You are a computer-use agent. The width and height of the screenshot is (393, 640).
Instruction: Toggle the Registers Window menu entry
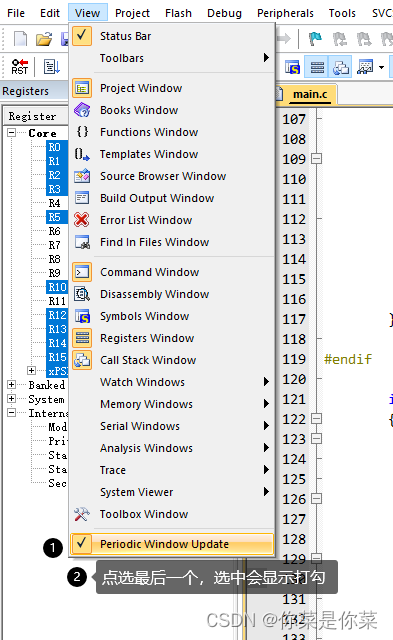[172, 338]
